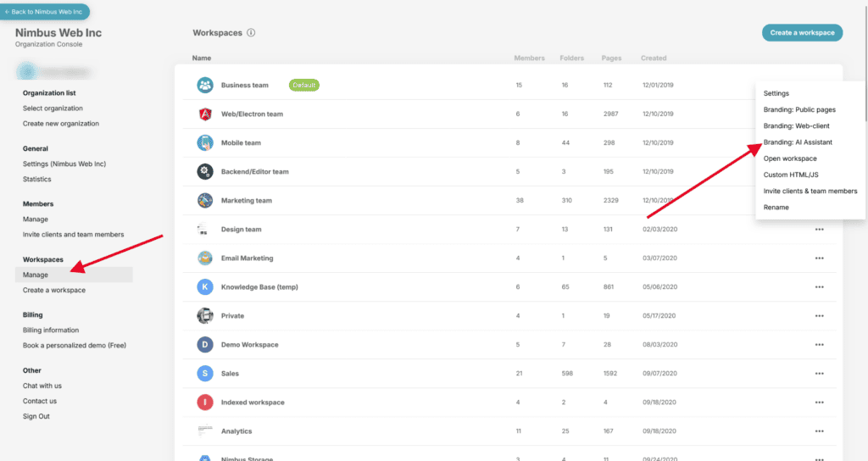Image resolution: width=868 pixels, height=461 pixels.
Task: Click the Demo Workspace D icon
Action: pyautogui.click(x=204, y=345)
